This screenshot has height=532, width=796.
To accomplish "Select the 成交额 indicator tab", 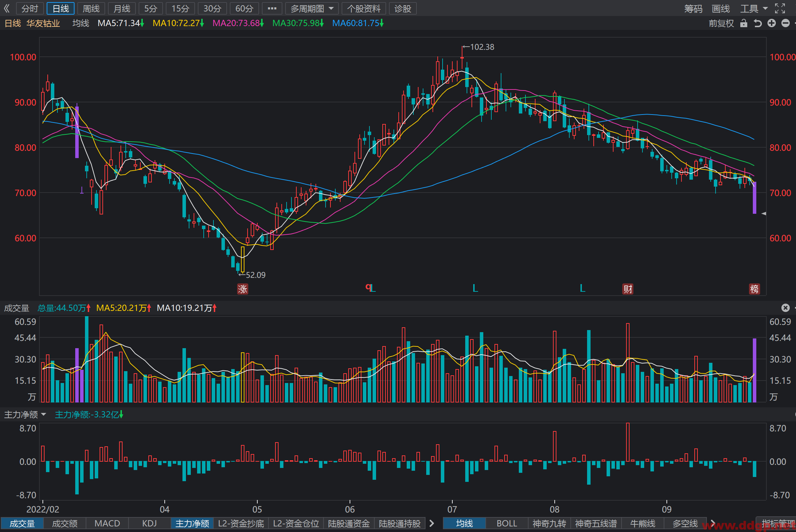I will [64, 524].
